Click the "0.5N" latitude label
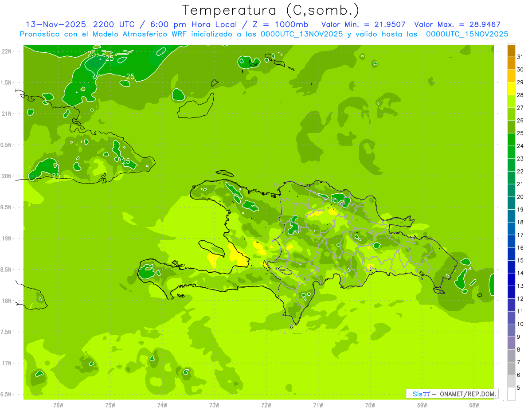The height and width of the screenshot is (411, 532). [x=7, y=145]
